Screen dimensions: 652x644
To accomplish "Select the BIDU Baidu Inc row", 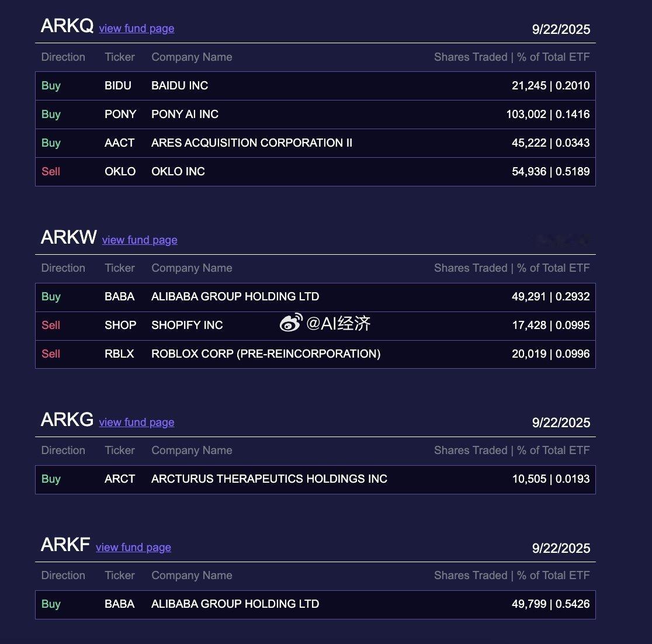I will (x=315, y=86).
